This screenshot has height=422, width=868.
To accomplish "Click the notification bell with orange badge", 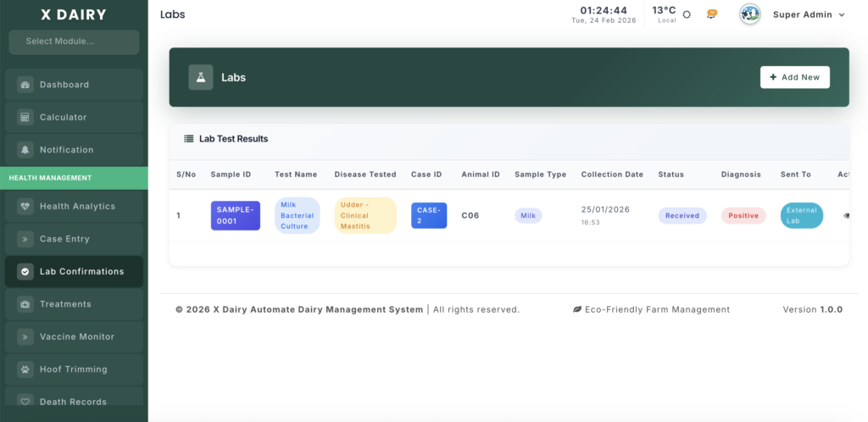I will (712, 14).
